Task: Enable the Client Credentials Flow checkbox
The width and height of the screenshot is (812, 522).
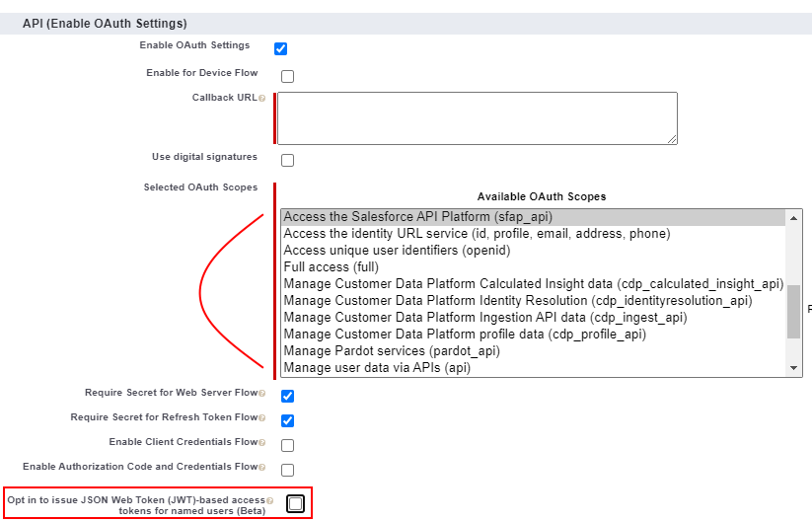Action: [x=287, y=445]
